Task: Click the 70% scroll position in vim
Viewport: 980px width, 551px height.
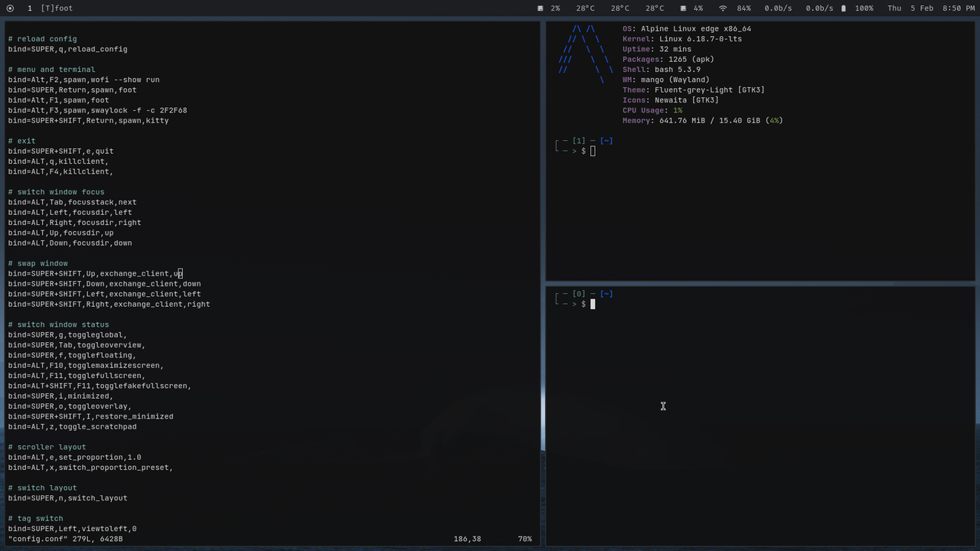Action: (525, 539)
